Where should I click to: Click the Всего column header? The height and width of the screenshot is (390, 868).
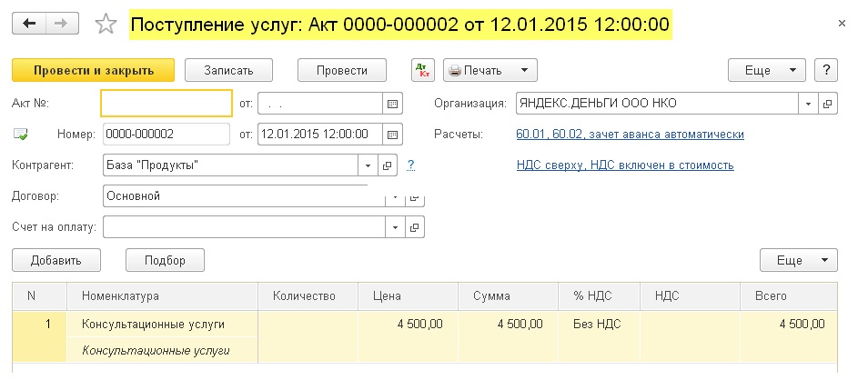click(x=789, y=296)
